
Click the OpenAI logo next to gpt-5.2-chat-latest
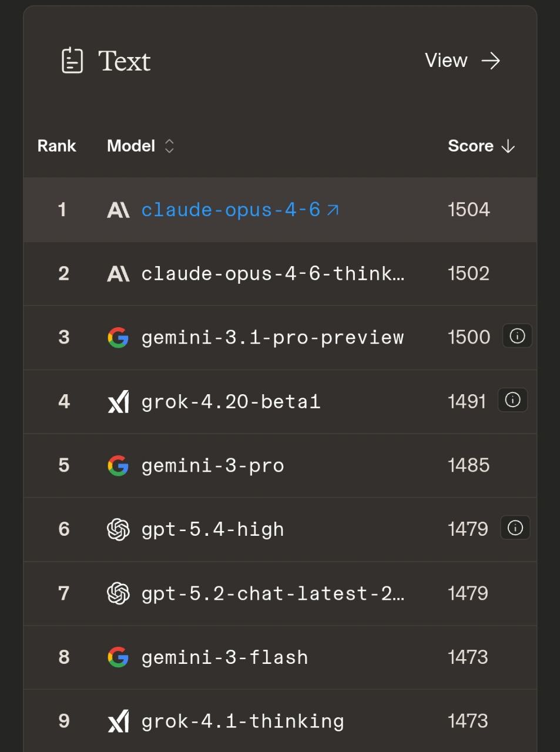(x=118, y=593)
